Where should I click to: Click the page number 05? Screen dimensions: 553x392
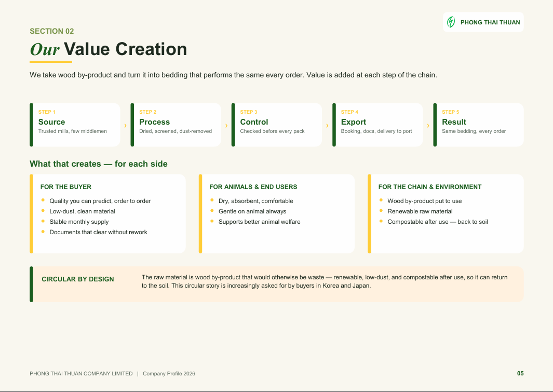[520, 373]
